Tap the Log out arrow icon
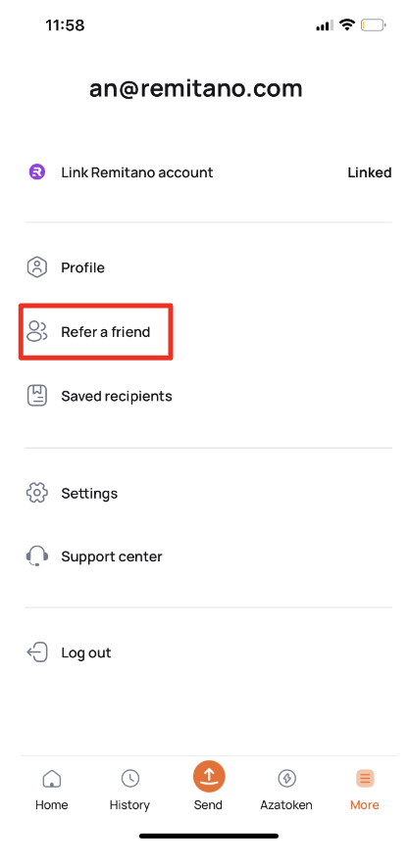Screen dimensions: 408x868 (x=37, y=652)
